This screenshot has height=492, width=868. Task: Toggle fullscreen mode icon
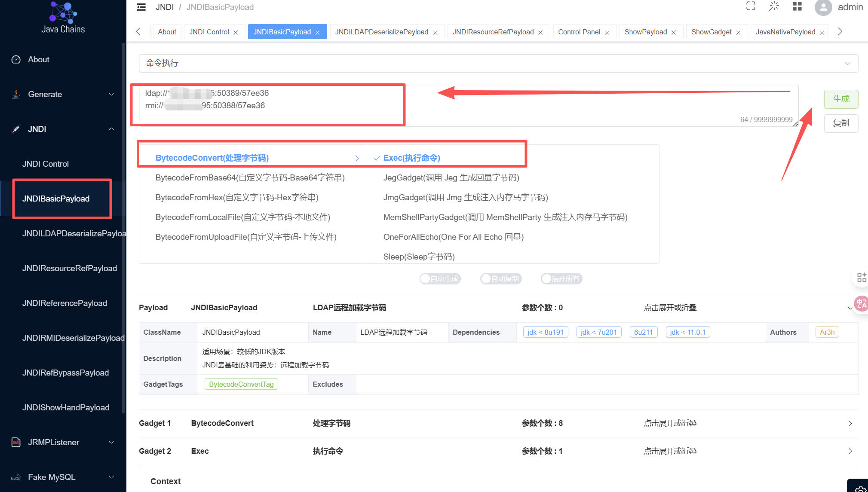tap(751, 6)
